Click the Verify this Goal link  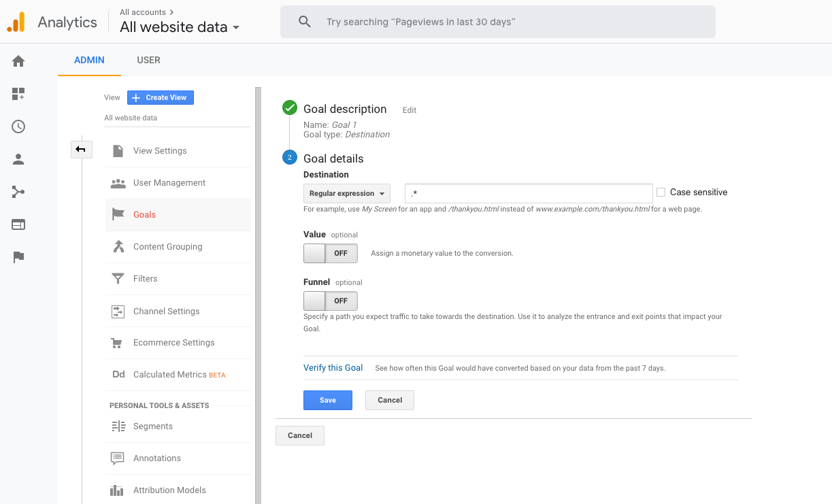tap(333, 368)
